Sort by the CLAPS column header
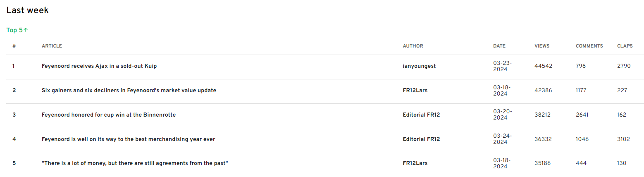This screenshot has height=177, width=644. pos(625,46)
